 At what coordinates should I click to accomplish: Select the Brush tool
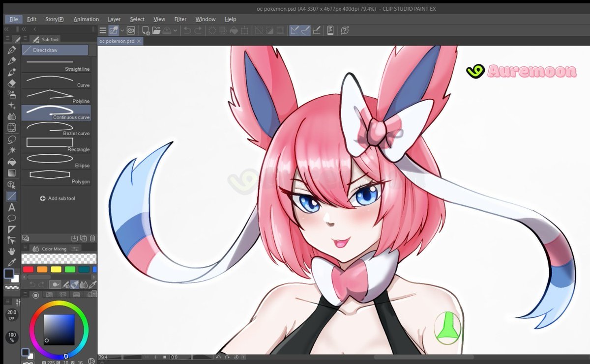pyautogui.click(x=12, y=72)
